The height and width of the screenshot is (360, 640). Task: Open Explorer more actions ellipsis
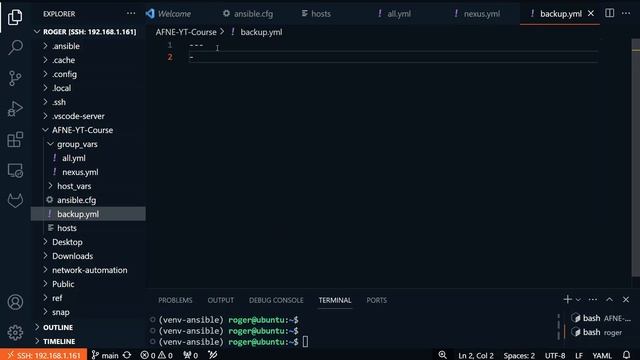tap(131, 13)
